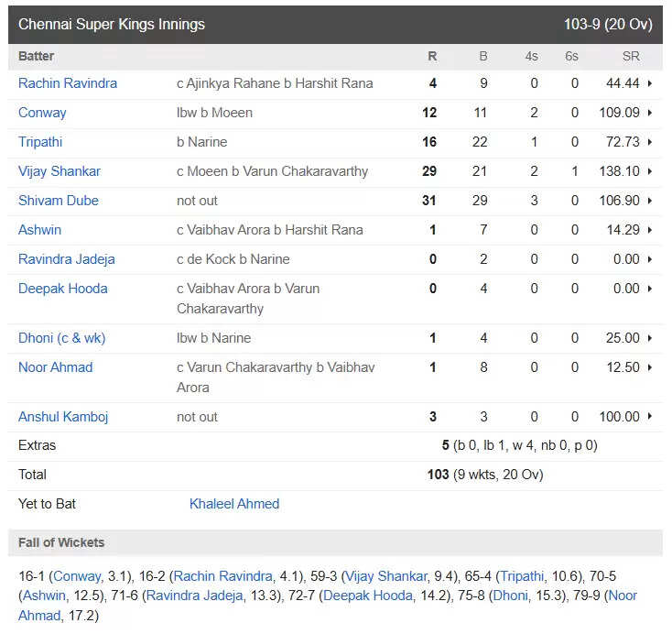Image resolution: width=672 pixels, height=634 pixels.
Task: Expand Anshul Kamboj's row arrow
Action: click(650, 417)
